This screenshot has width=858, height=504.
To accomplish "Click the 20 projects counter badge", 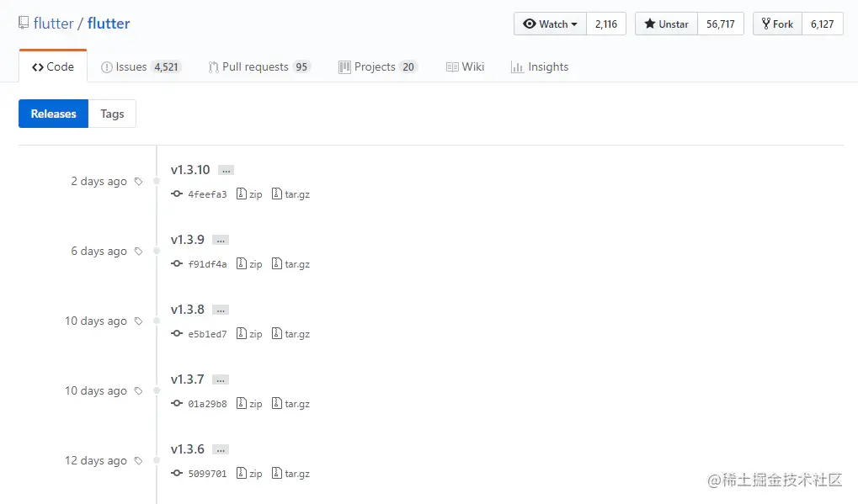I will click(x=408, y=66).
